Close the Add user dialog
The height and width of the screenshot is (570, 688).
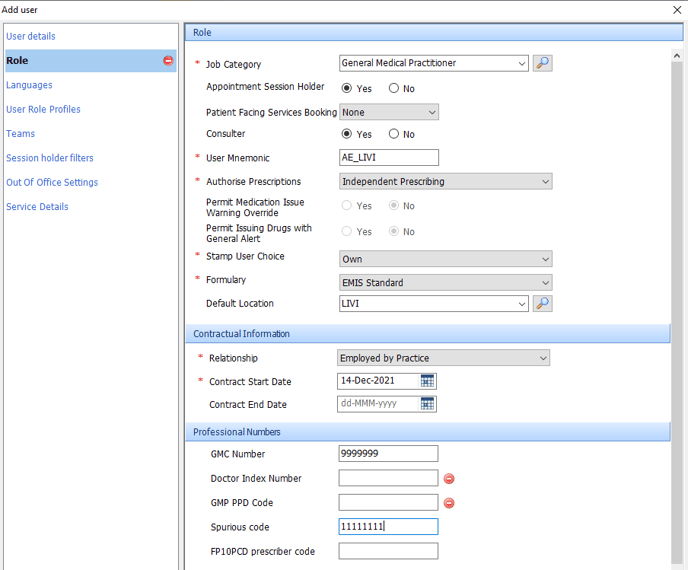tap(677, 9)
